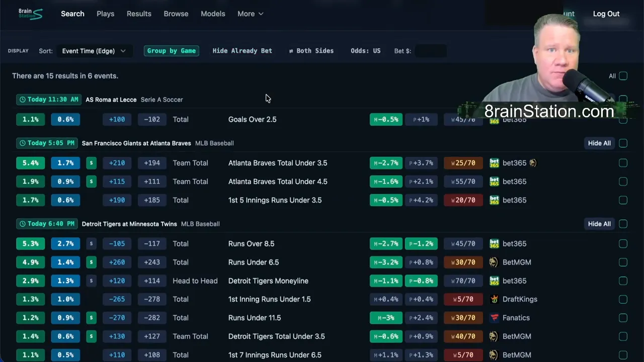644x362 pixels.
Task: Click DraftKings icon on 1st Inning Runs row
Action: click(x=494, y=299)
